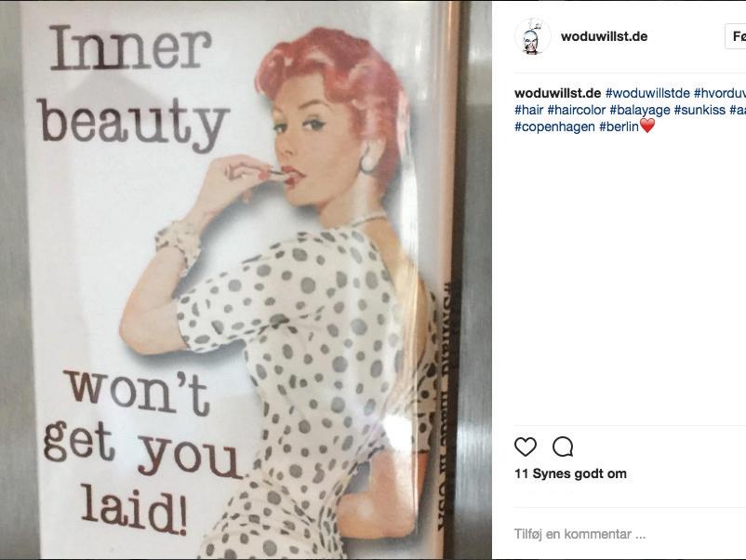Click the Inner beauty poster photo
746x560 pixels.
[246, 280]
